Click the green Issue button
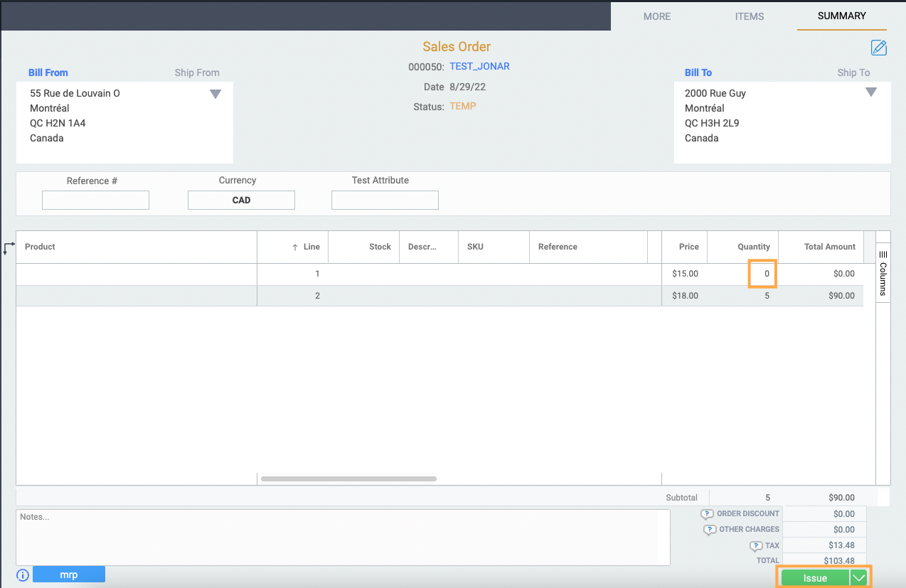 coord(815,578)
